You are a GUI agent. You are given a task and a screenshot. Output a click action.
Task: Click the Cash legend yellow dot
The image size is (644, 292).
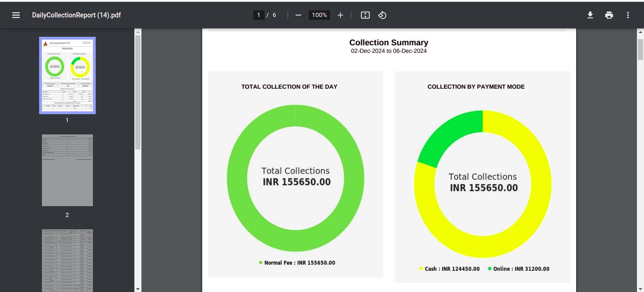point(421,268)
